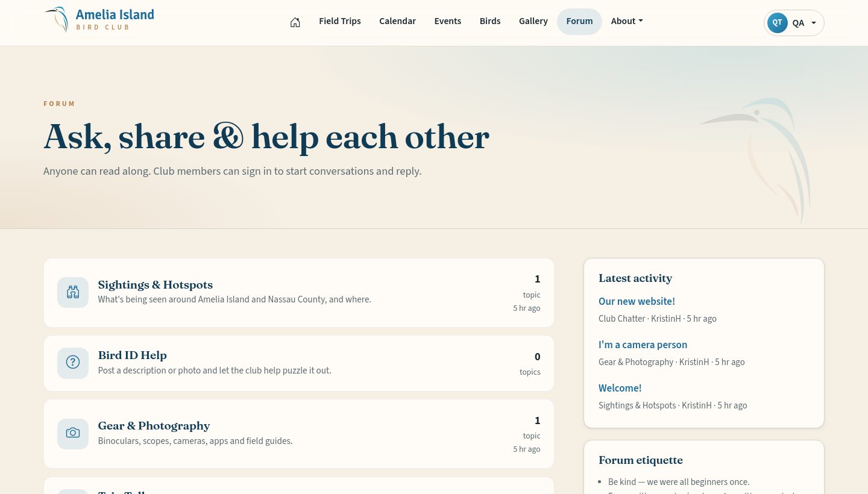Open the Calendar page
Image resolution: width=868 pixels, height=494 pixels.
(397, 21)
